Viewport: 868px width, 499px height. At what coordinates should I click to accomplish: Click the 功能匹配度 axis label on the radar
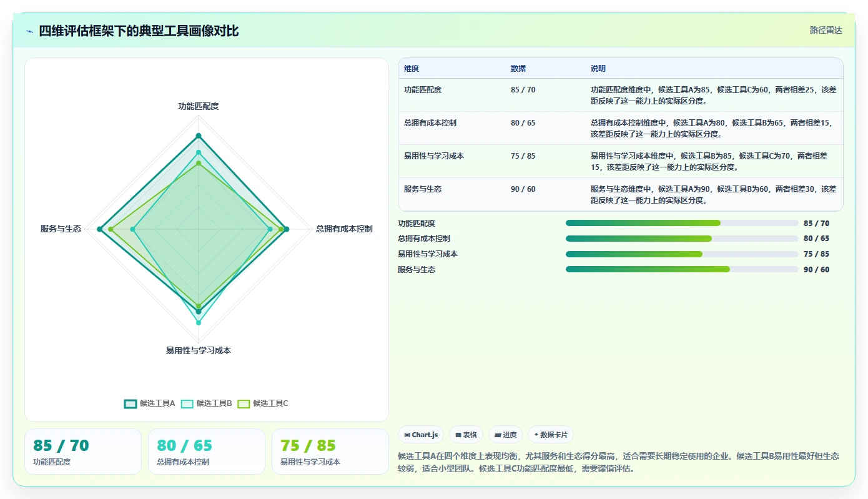pos(199,107)
